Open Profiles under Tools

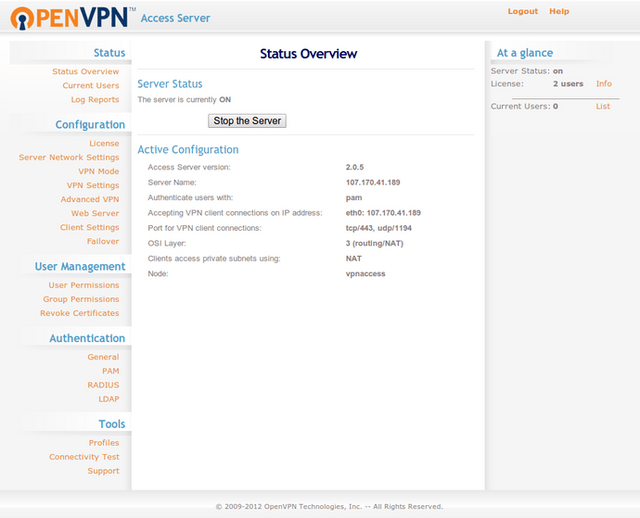click(x=104, y=443)
